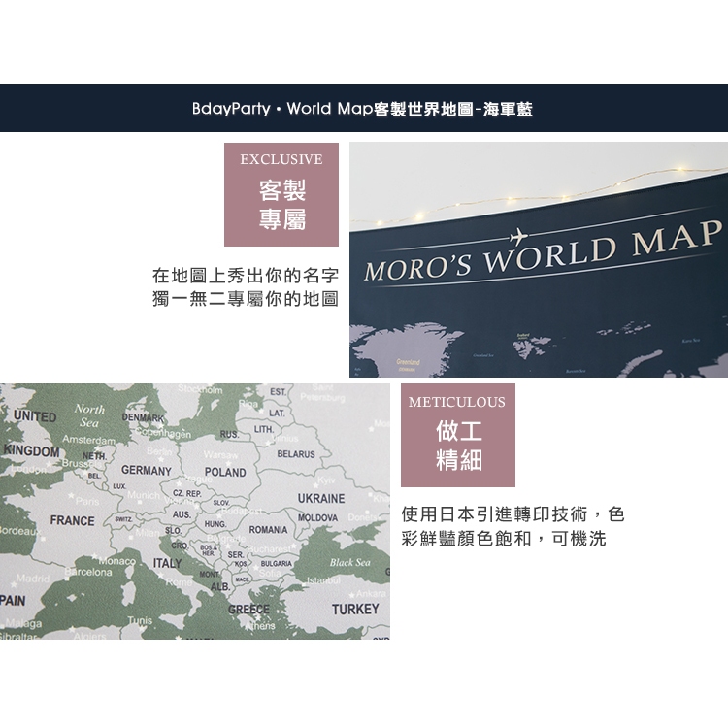
Task: Click the DENMARK label on the map
Action: [143, 417]
